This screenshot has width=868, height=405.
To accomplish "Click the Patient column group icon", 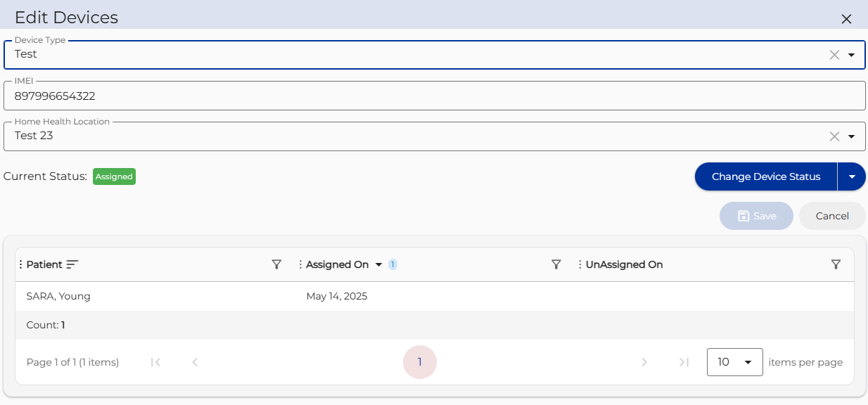I will (72, 264).
